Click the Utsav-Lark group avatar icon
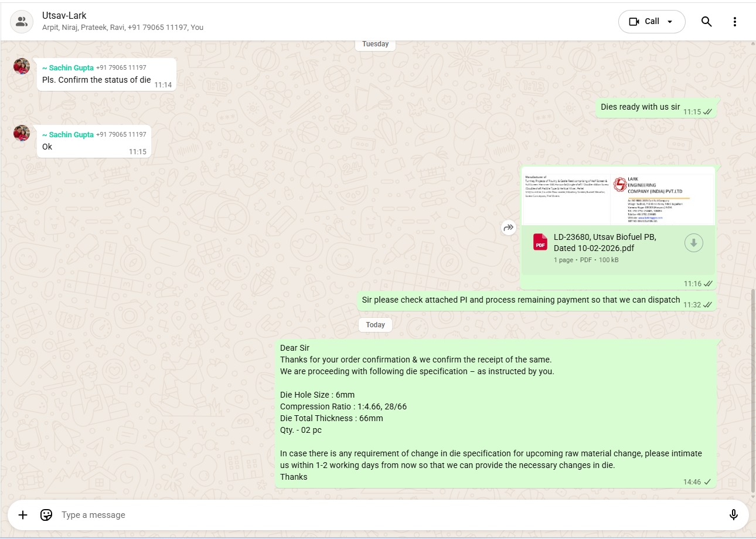This screenshot has width=756, height=539. coord(22,22)
